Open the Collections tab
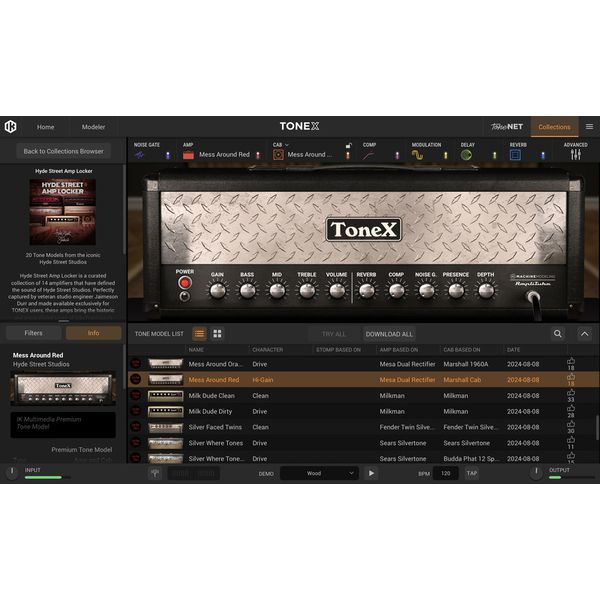The image size is (600, 600). tap(554, 127)
